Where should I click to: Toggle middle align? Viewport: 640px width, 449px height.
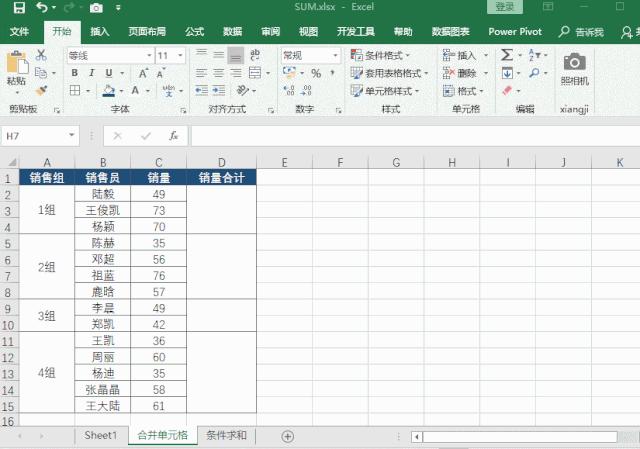(x=218, y=55)
